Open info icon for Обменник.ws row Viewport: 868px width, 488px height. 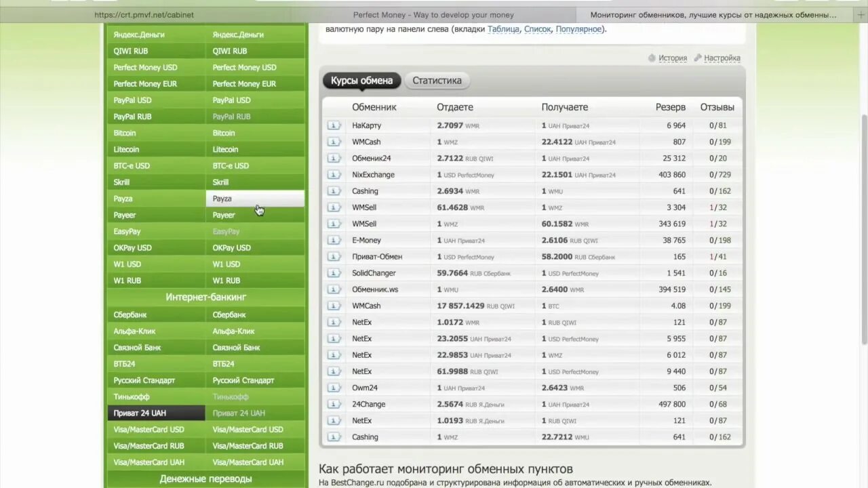coord(334,289)
